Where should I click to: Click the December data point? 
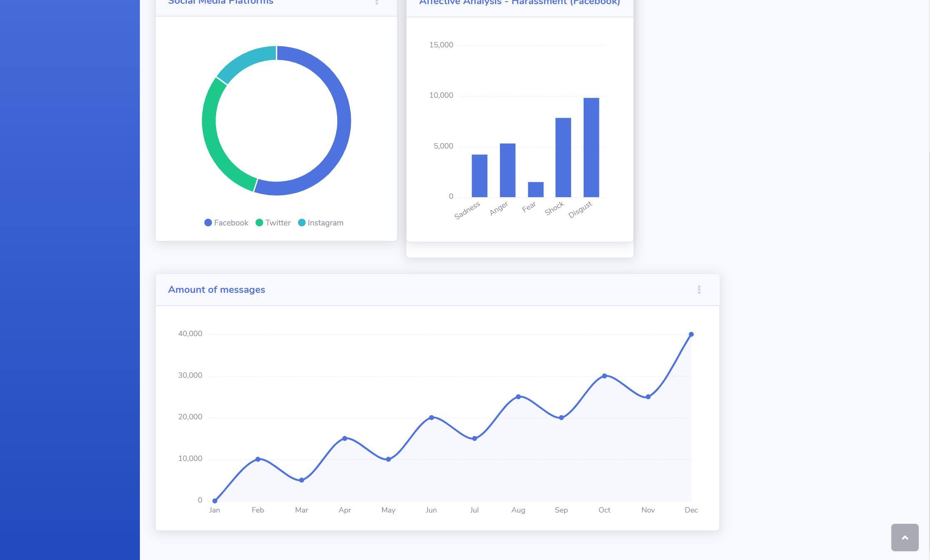pyautogui.click(x=691, y=335)
